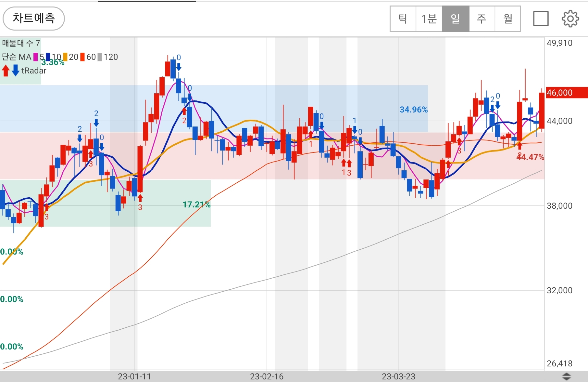Click the 49,910 price axis label
Image resolution: width=588 pixels, height=382 pixels.
pos(560,43)
